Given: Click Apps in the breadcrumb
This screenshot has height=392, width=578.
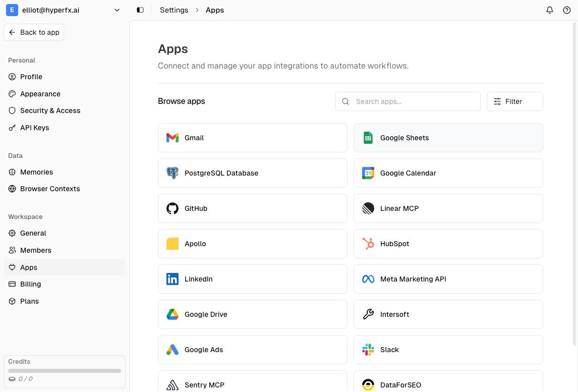Looking at the screenshot, I should pyautogui.click(x=214, y=10).
